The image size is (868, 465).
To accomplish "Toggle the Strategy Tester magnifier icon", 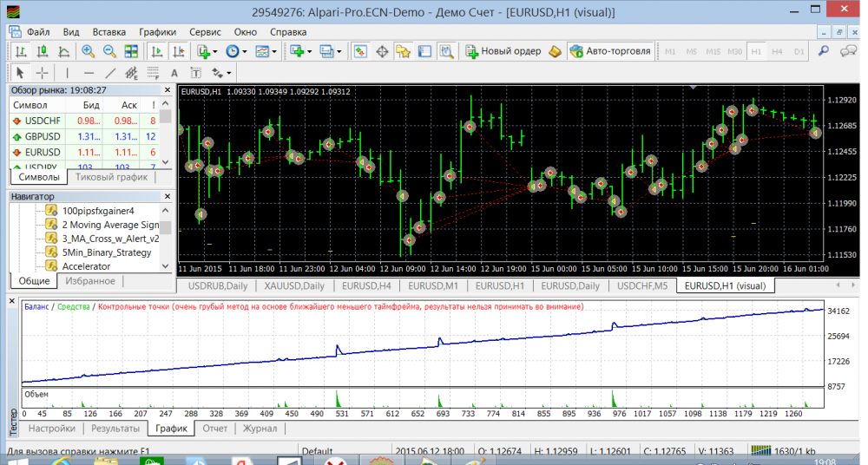I will click(446, 51).
